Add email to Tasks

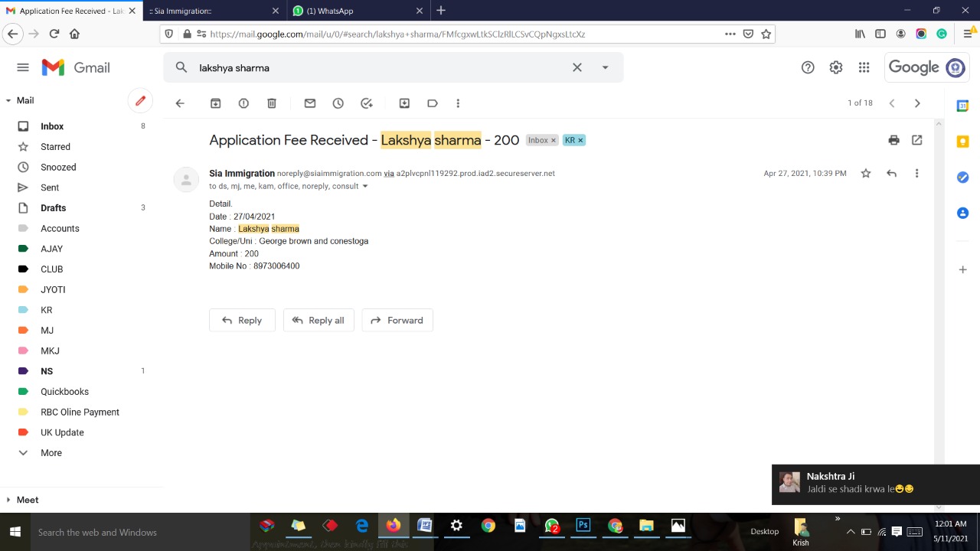367,103
